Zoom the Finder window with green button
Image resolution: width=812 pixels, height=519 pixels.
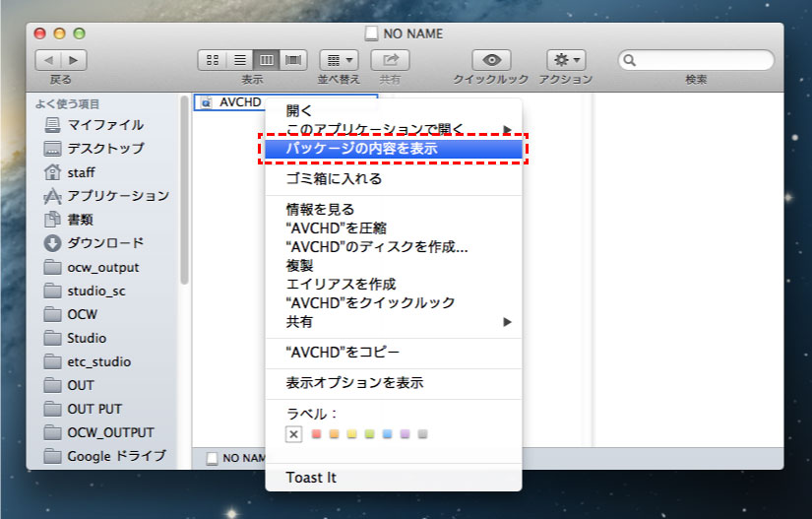pos(80,33)
